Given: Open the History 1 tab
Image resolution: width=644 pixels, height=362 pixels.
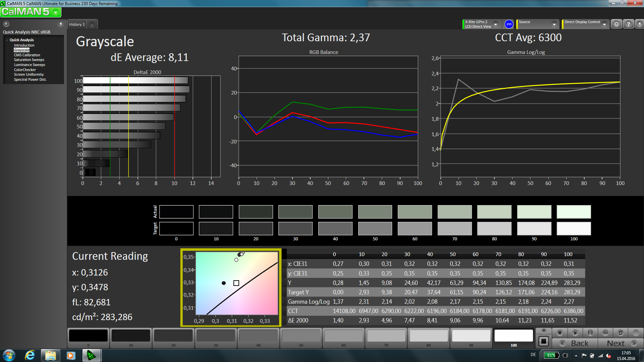Looking at the screenshot, I should pyautogui.click(x=77, y=24).
